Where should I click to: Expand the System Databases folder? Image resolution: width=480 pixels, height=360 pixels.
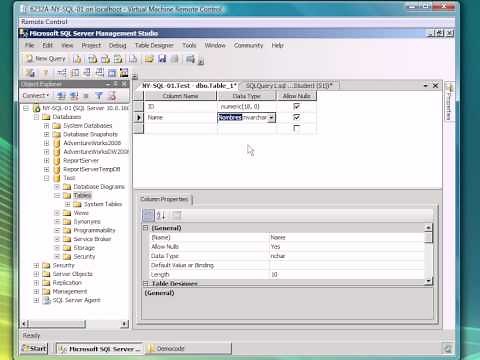pos(46,126)
